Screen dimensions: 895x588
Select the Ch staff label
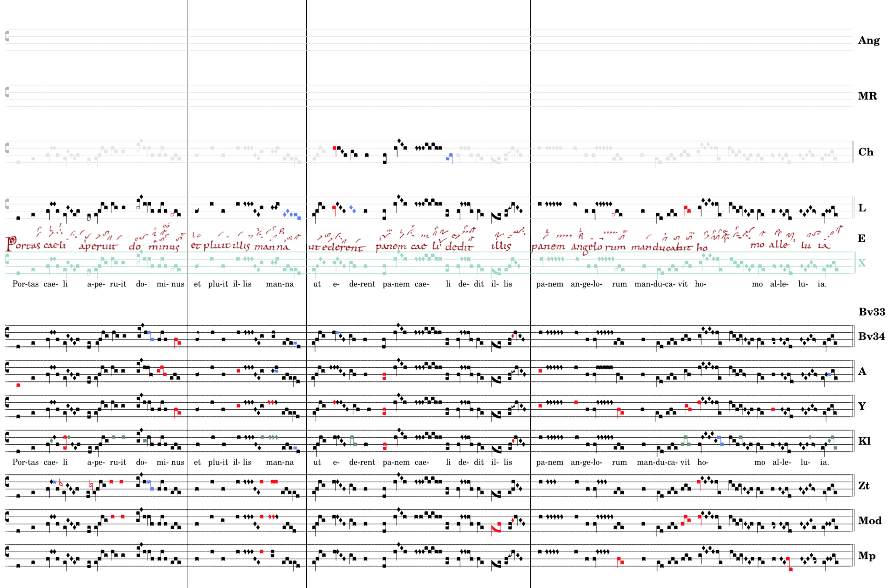[866, 152]
